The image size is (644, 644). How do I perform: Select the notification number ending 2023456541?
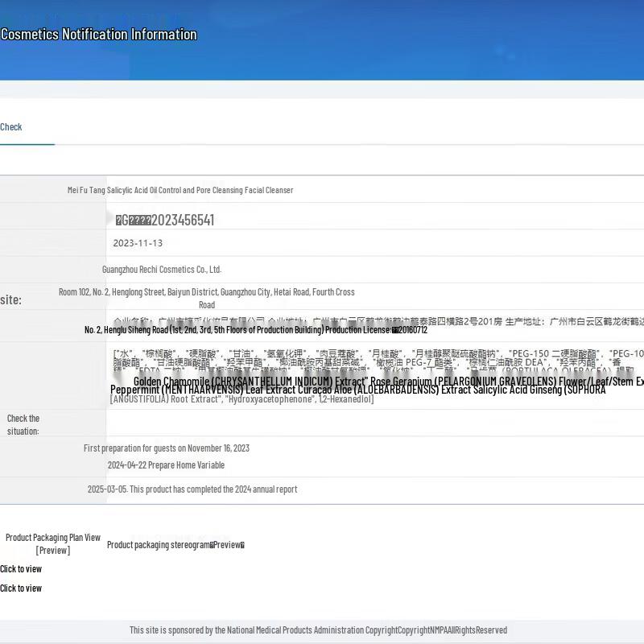pyautogui.click(x=165, y=220)
